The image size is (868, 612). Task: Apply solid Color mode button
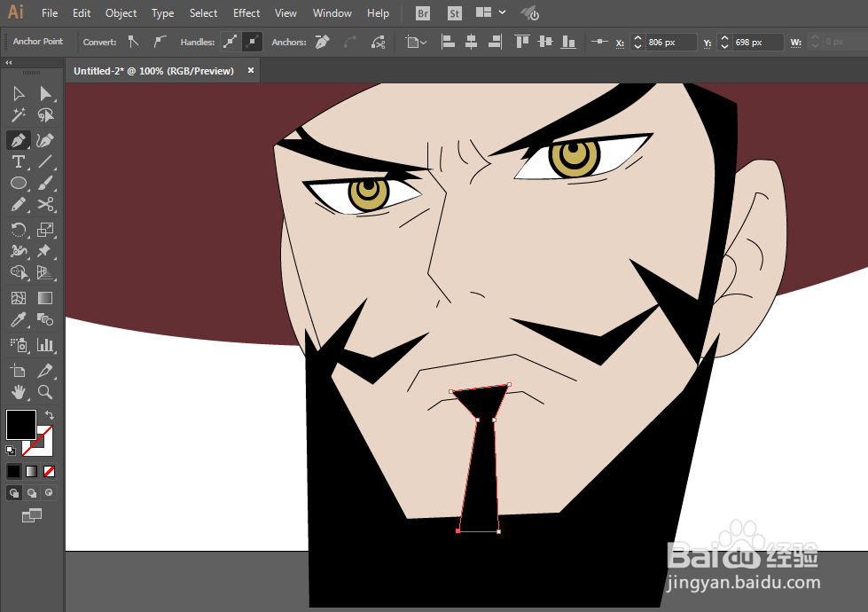pos(14,471)
